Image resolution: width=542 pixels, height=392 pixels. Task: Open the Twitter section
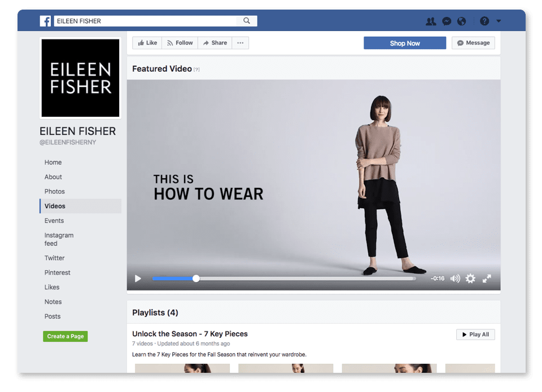[x=54, y=258]
